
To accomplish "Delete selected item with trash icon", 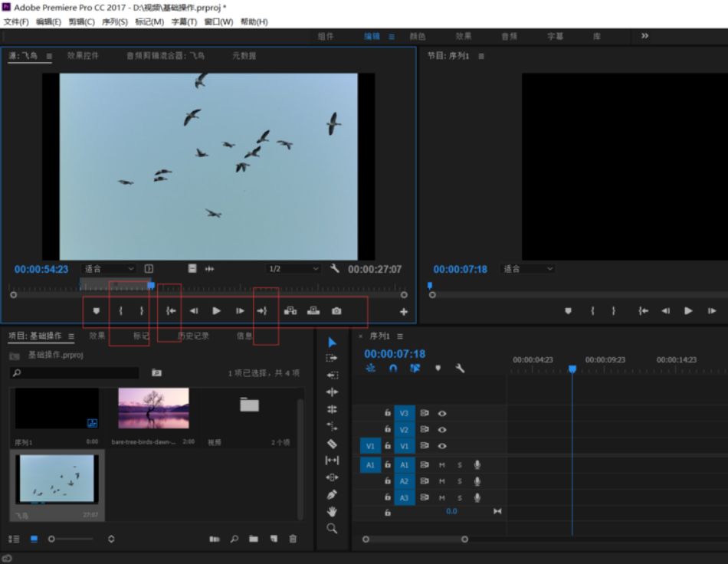I will (x=293, y=539).
